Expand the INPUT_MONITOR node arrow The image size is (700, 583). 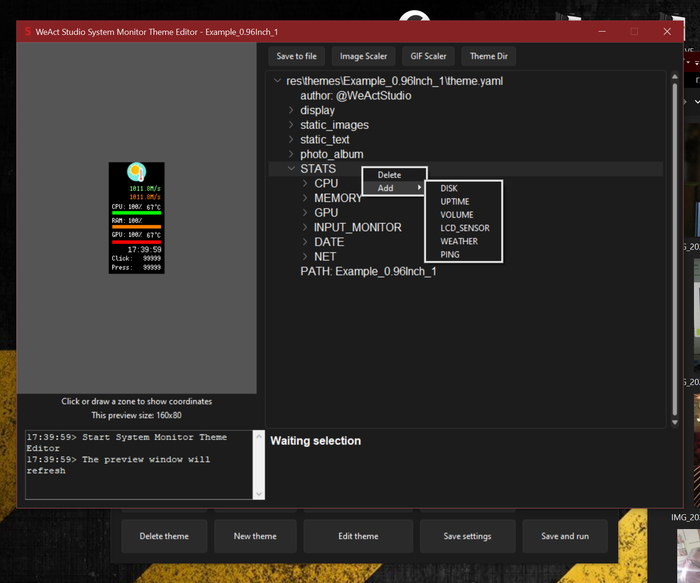pos(305,228)
